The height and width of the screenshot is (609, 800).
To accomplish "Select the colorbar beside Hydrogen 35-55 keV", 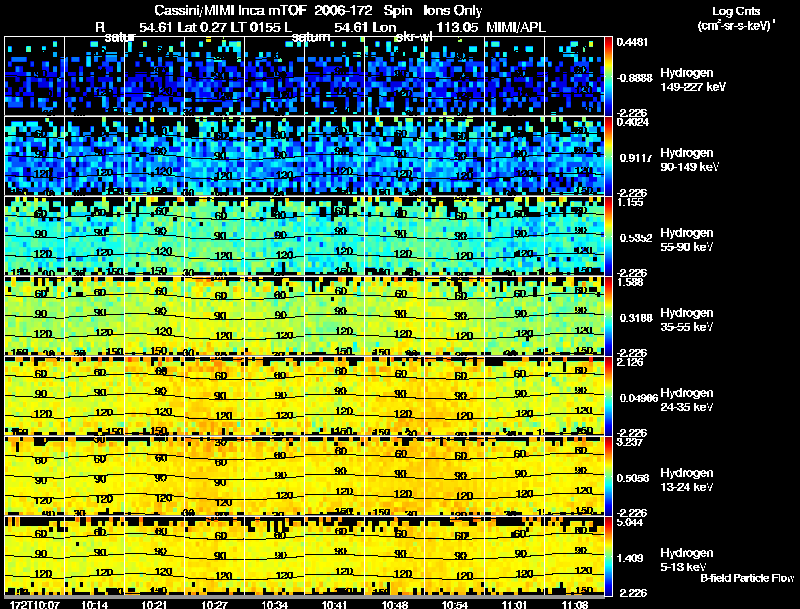I will 608,316.
